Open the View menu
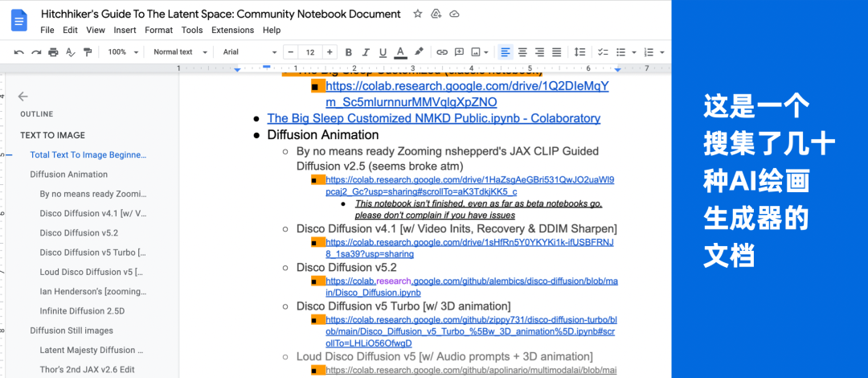The height and width of the screenshot is (378, 868). [96, 30]
